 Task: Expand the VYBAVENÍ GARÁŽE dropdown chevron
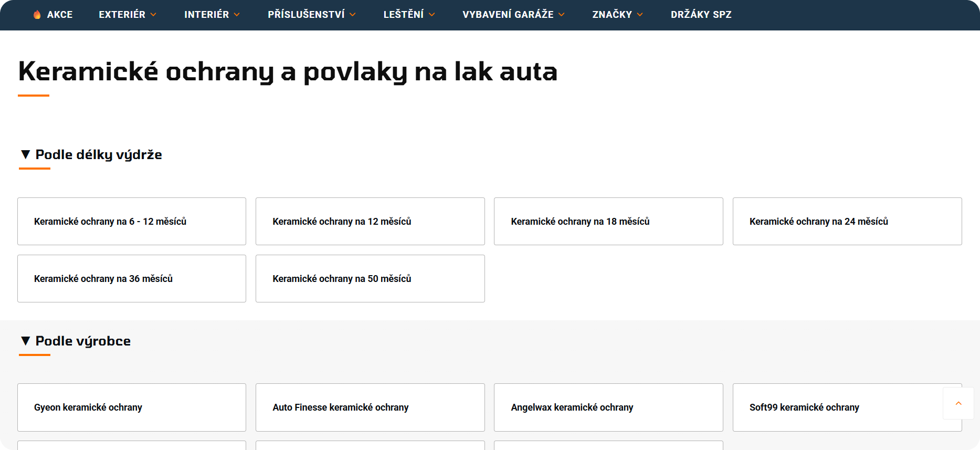[x=562, y=15]
